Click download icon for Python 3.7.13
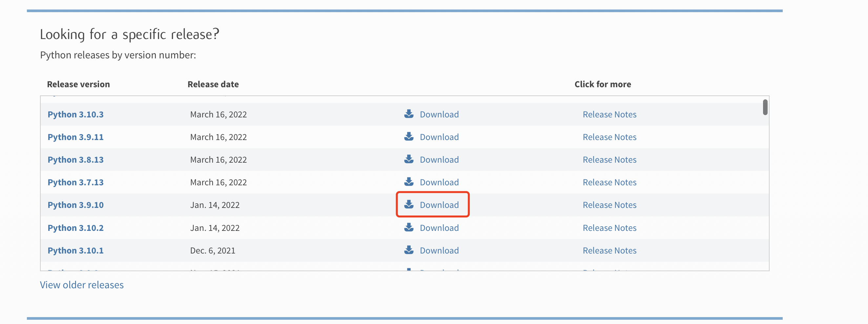The height and width of the screenshot is (324, 868). (409, 182)
